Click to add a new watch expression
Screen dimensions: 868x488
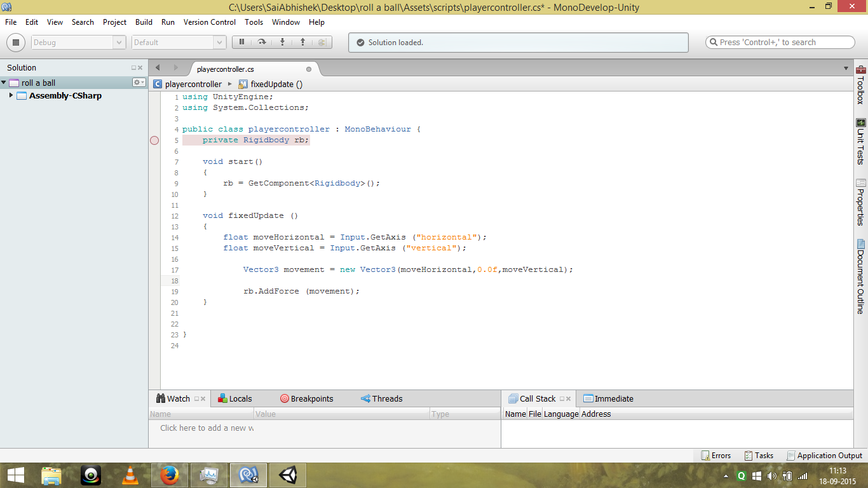point(207,428)
